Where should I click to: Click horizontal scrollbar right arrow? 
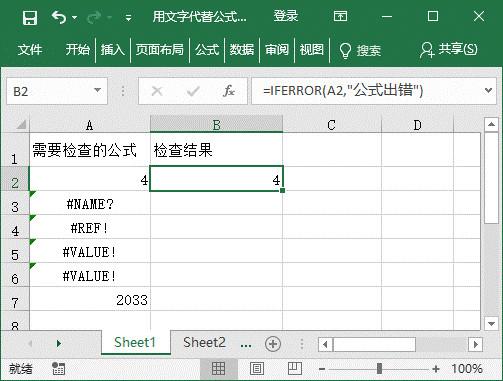pyautogui.click(x=475, y=344)
